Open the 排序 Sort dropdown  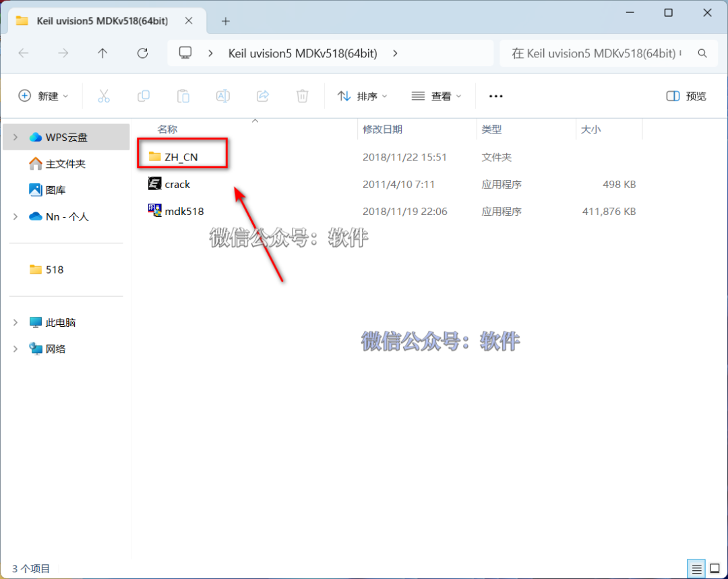pyautogui.click(x=362, y=96)
